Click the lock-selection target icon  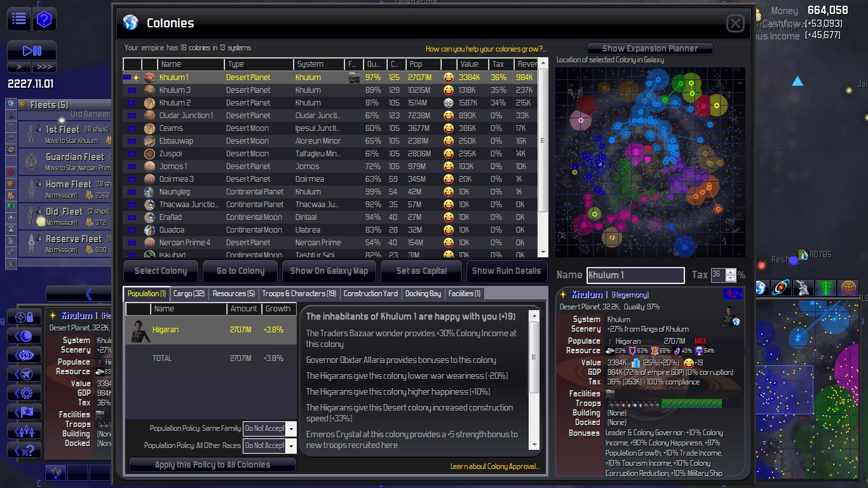[24, 317]
